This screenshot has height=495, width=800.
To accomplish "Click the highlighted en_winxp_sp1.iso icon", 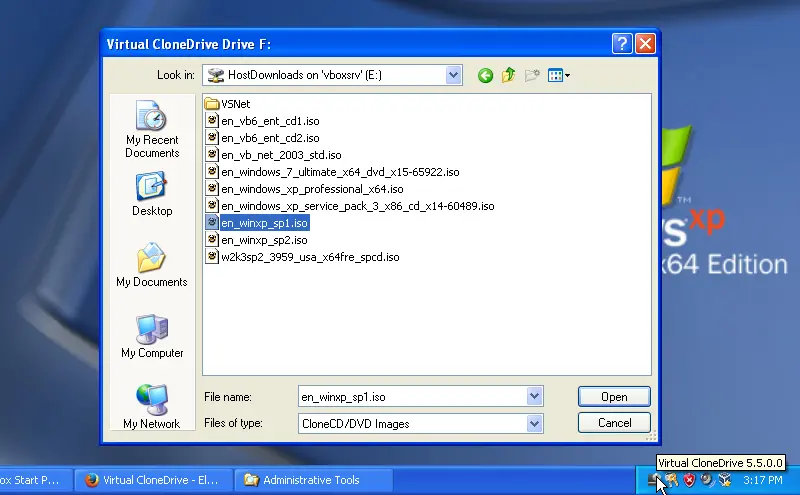I will click(212, 222).
